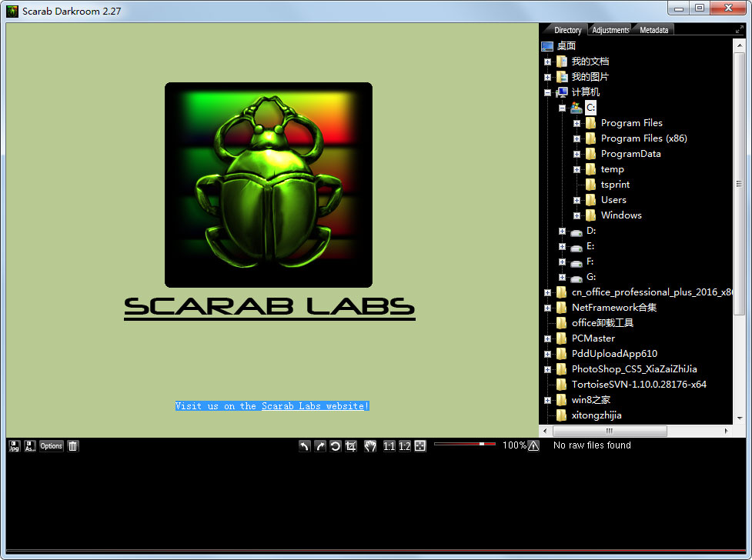This screenshot has width=752, height=560.
Task: Rotate image counterclockwise with left arrow icon
Action: coord(305,446)
